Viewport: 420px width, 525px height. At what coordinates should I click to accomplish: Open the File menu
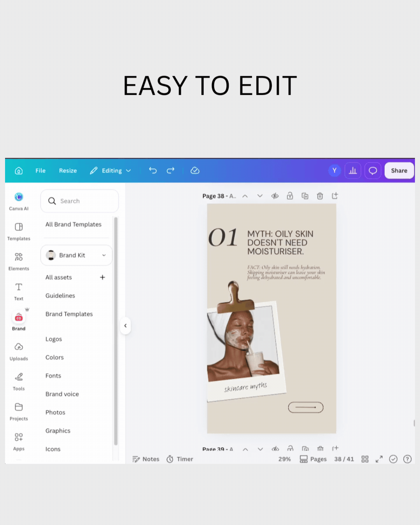[40, 171]
